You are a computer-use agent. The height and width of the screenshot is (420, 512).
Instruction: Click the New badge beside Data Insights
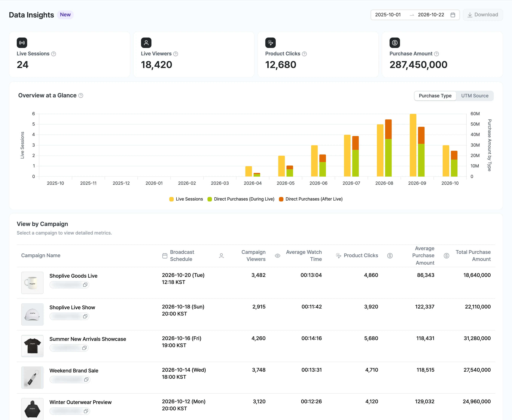tap(65, 15)
